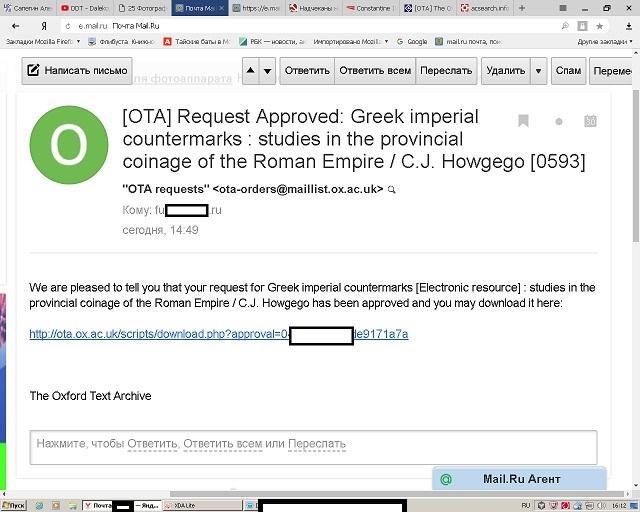Click the calendar icon in email header

(590, 121)
